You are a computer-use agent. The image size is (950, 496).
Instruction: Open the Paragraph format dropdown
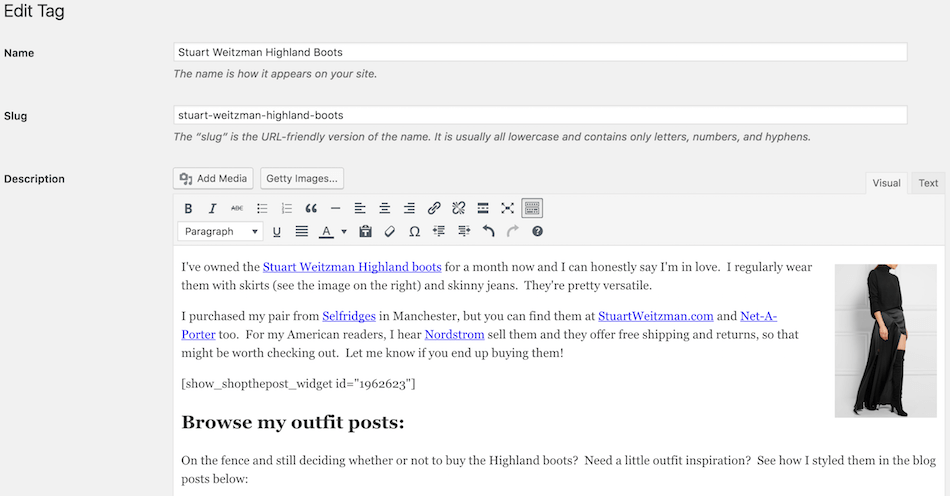[x=221, y=231]
